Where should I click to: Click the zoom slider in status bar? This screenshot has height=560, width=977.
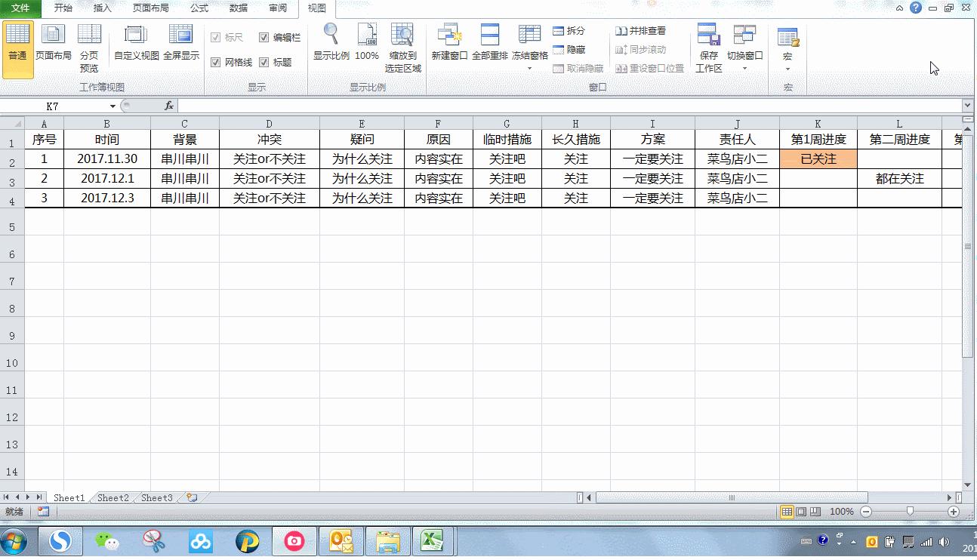coord(910,512)
